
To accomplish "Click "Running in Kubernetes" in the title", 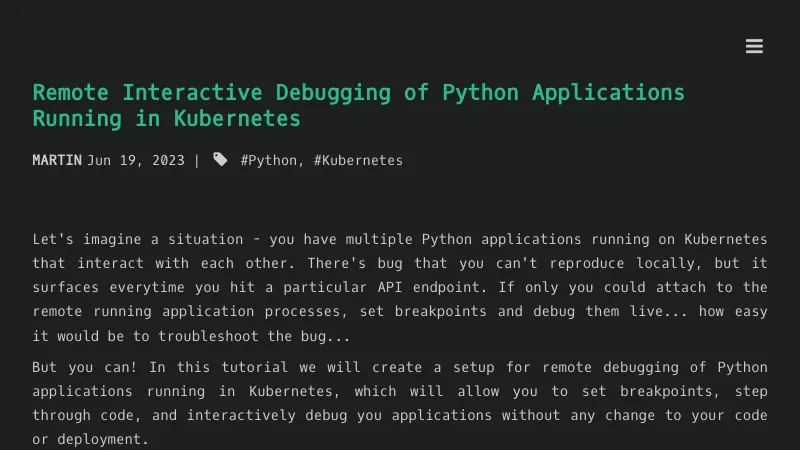I will pyautogui.click(x=166, y=118).
